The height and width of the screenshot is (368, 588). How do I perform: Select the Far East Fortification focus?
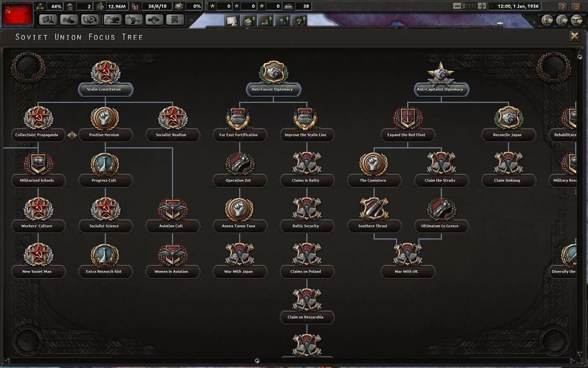pos(240,124)
